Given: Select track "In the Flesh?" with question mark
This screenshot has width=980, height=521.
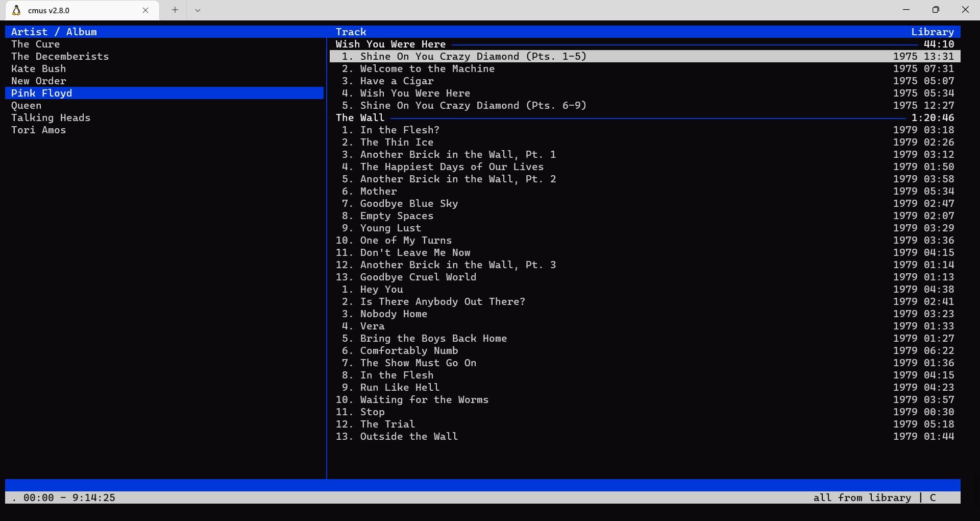Looking at the screenshot, I should click(x=645, y=130).
